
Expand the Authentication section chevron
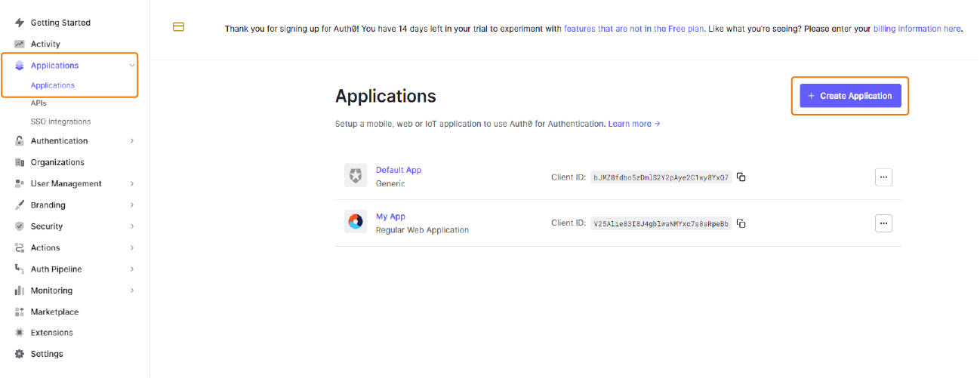[132, 141]
